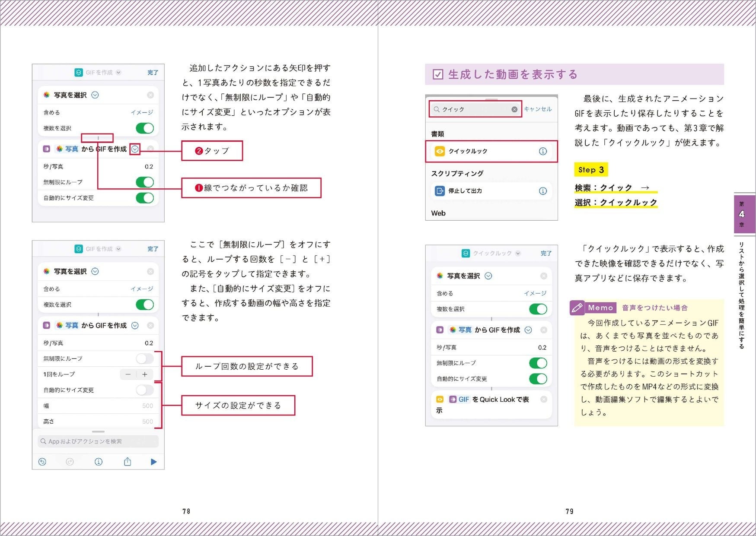Select the 停止して出力 action row
Image resolution: width=756 pixels, height=536 pixels.
tap(491, 191)
